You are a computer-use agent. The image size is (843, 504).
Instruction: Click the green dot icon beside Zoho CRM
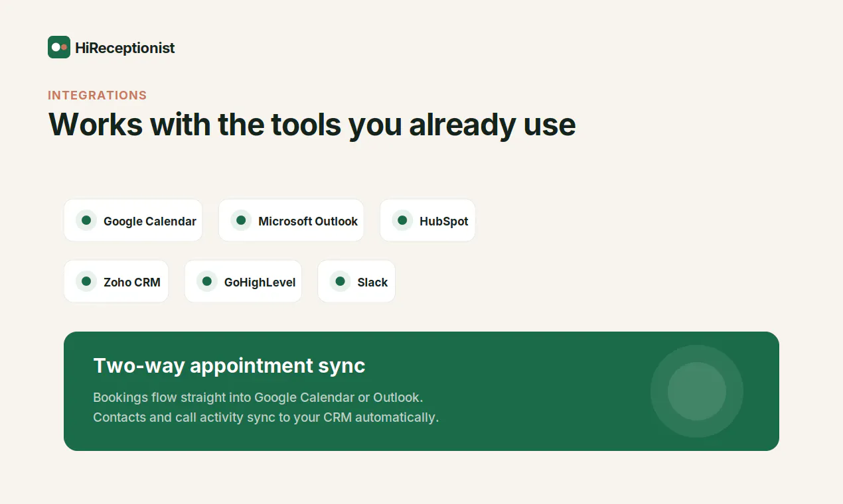pos(86,281)
